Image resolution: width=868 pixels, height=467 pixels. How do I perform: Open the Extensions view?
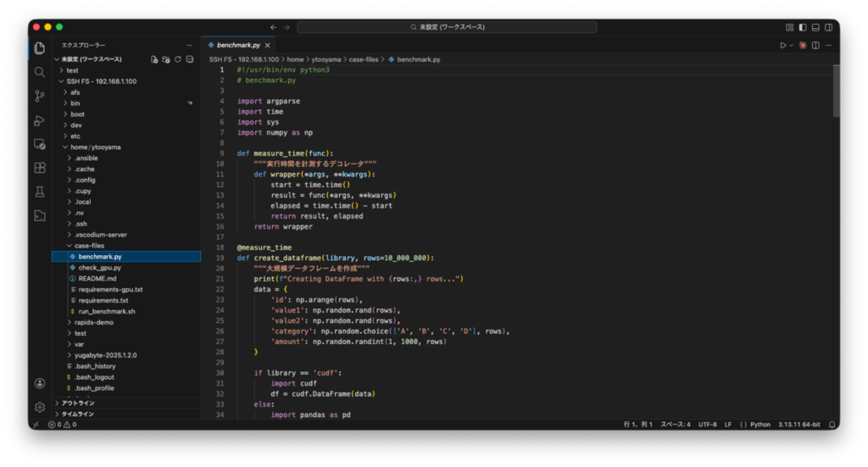39,168
